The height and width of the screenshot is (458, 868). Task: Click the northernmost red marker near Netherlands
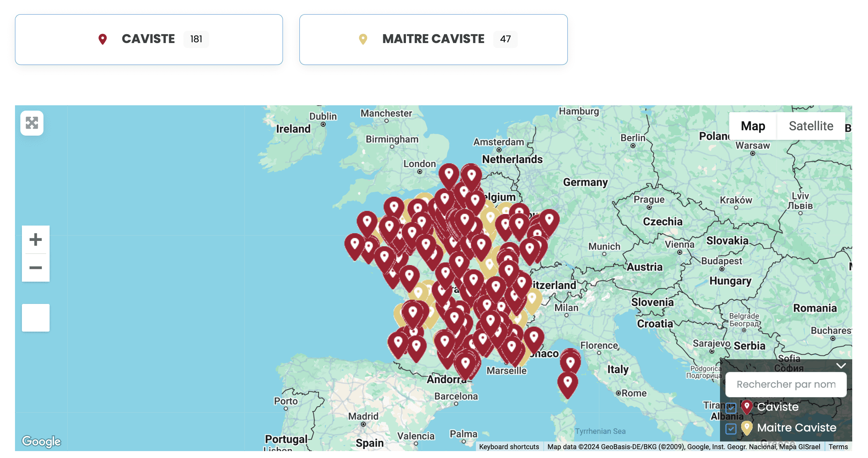coord(471,176)
